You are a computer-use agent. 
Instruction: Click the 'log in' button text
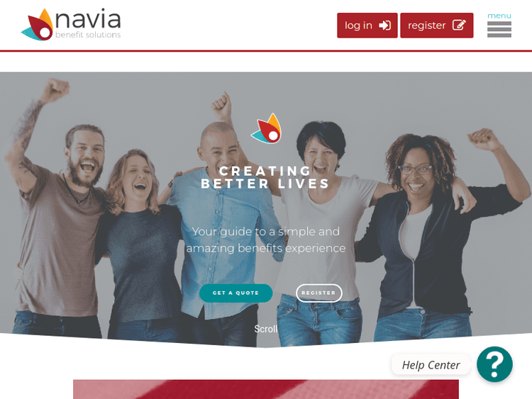pos(358,26)
